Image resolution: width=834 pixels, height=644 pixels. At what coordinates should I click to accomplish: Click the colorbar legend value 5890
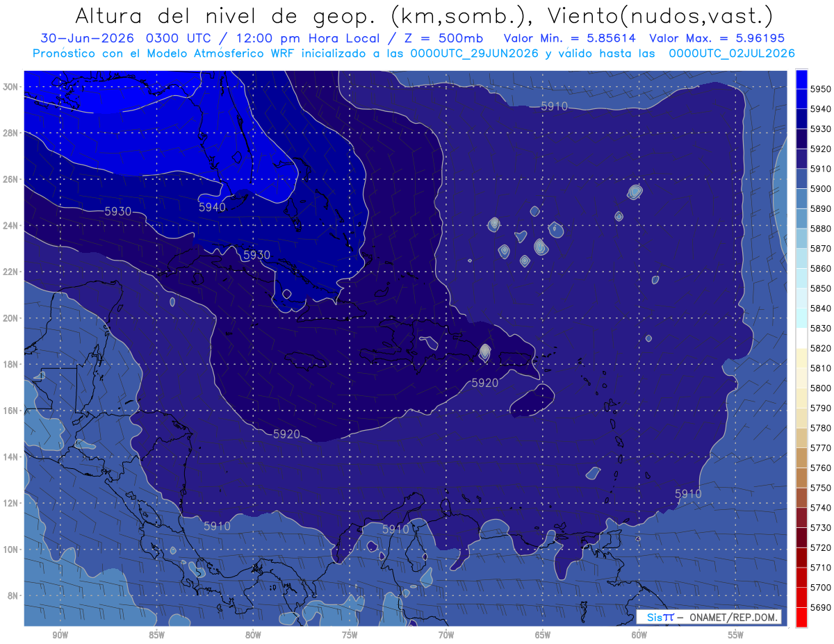(821, 208)
